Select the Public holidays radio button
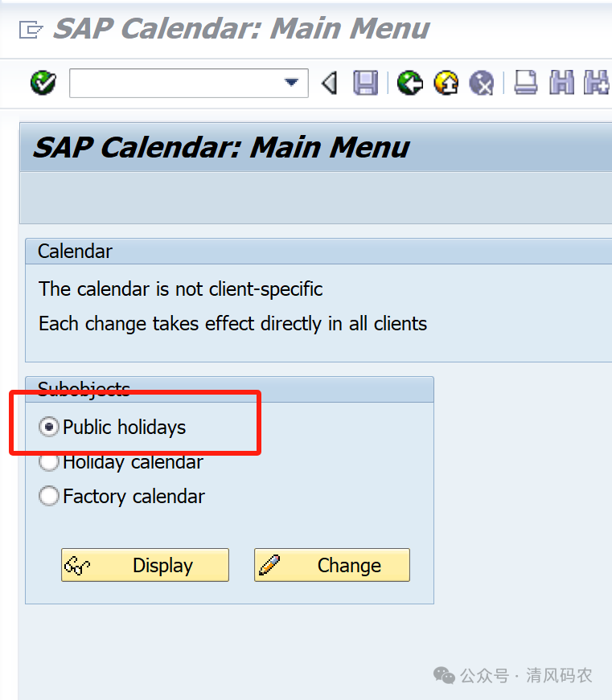Viewport: 612px width, 700px height. coord(49,428)
